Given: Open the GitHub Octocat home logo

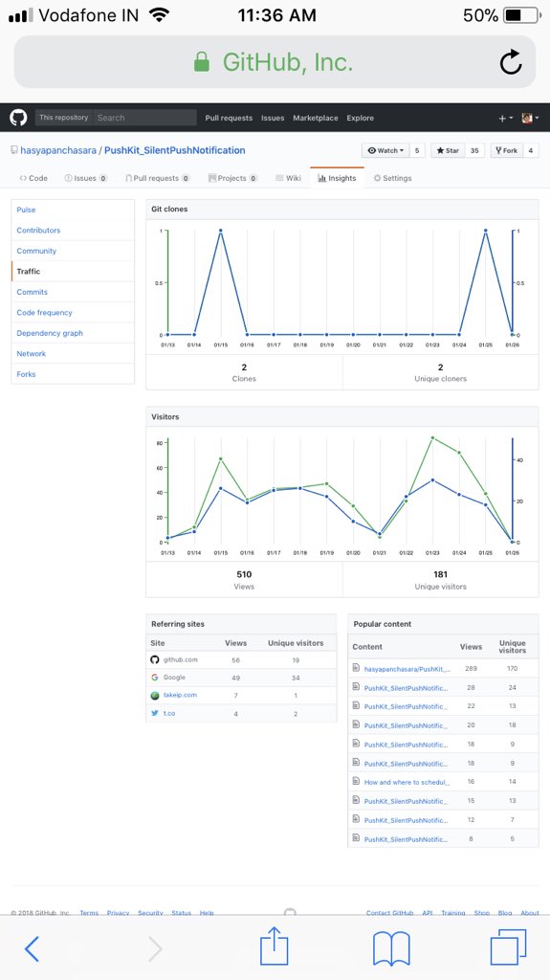Looking at the screenshot, I should pos(19,118).
